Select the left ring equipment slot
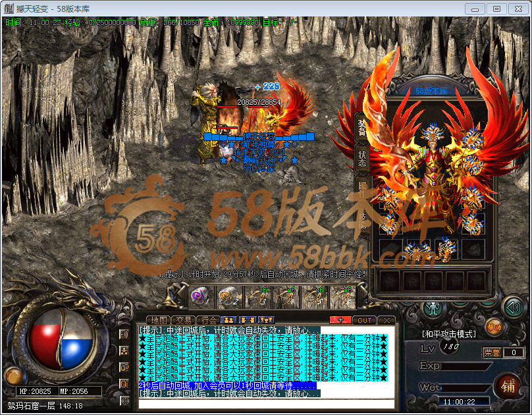This screenshot has height=415, width=532. click(390, 223)
